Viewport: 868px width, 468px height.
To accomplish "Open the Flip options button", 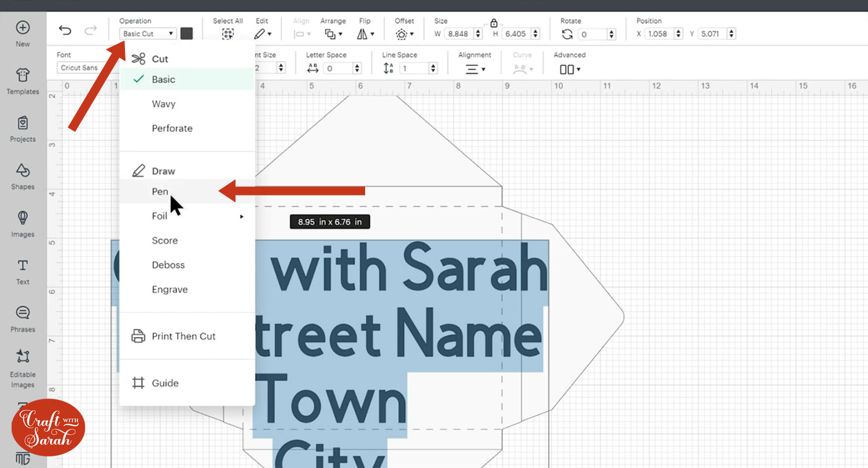I will (365, 34).
